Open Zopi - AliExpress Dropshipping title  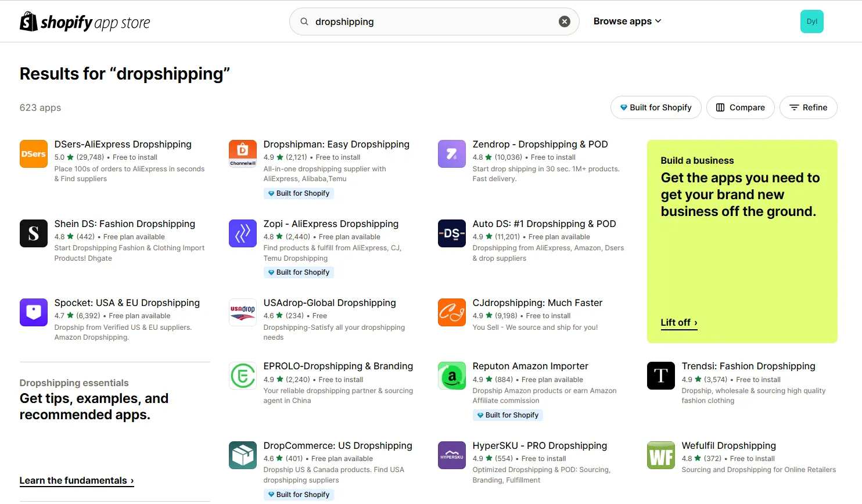click(x=331, y=224)
